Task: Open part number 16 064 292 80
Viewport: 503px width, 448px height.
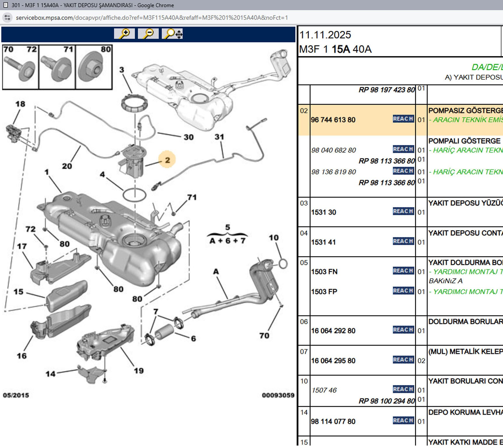Action: click(x=333, y=331)
